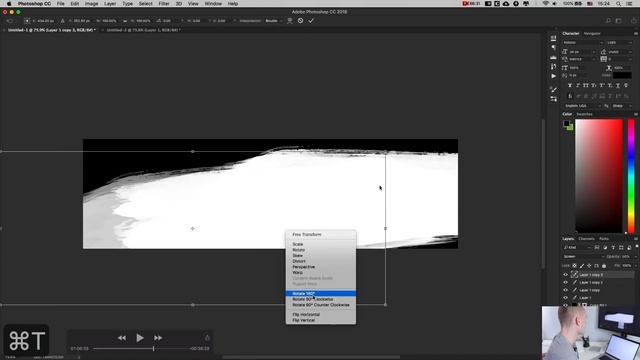
Task: Lock all padlock icon in Layers
Action: (604, 266)
